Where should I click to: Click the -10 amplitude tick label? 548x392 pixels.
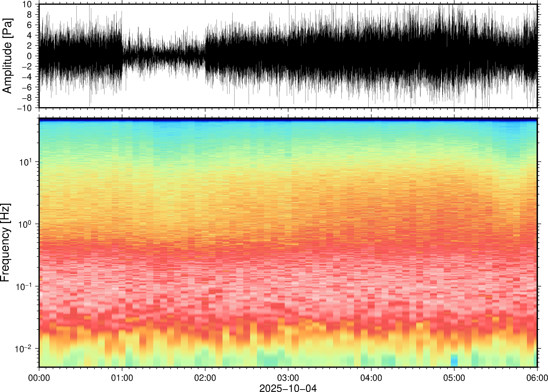coord(24,108)
